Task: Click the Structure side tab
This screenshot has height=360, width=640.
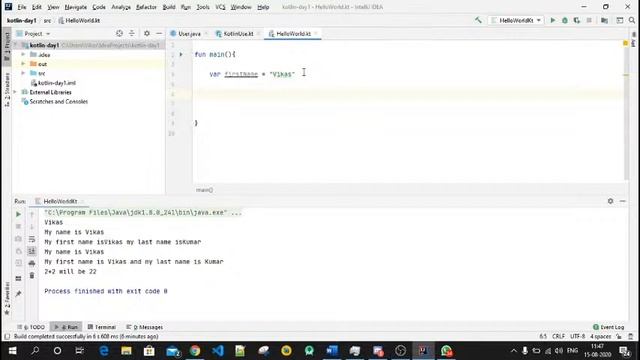Action: click(7, 89)
